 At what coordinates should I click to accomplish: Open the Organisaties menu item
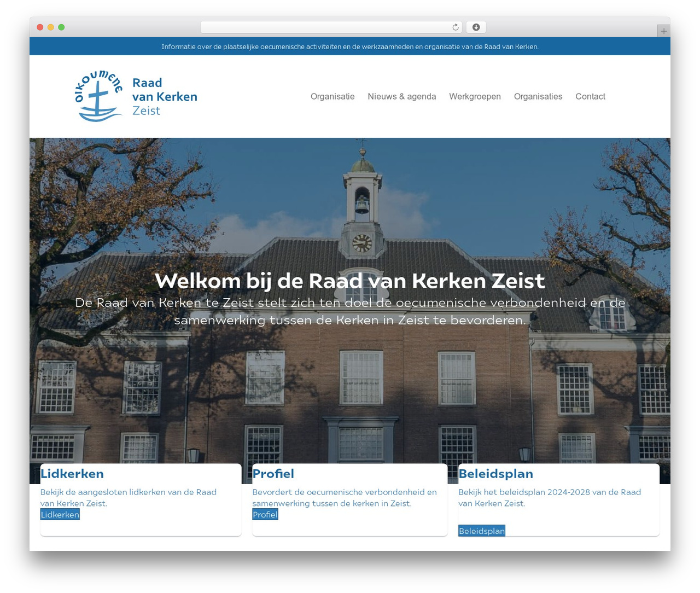[x=538, y=96]
